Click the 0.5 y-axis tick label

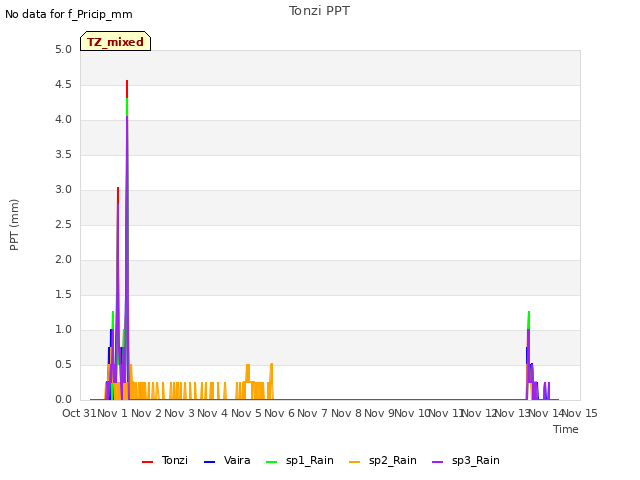(x=63, y=365)
